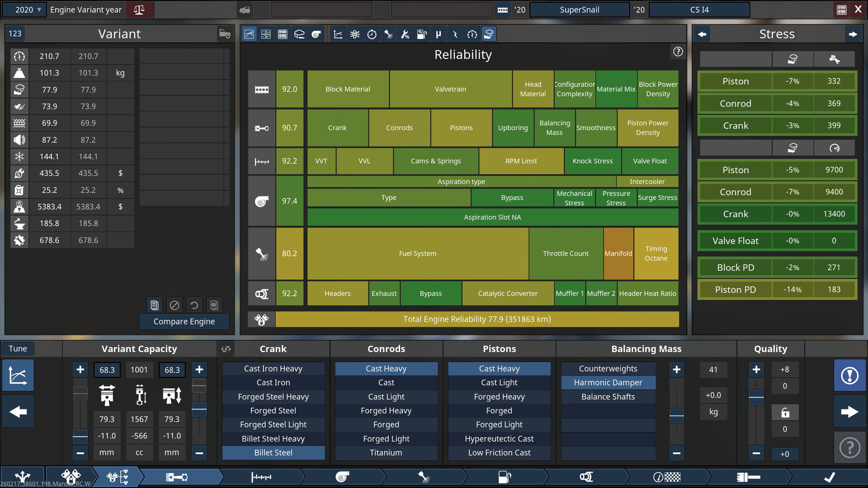
Task: Open the emissions cloud graph icon
Action: (x=299, y=34)
